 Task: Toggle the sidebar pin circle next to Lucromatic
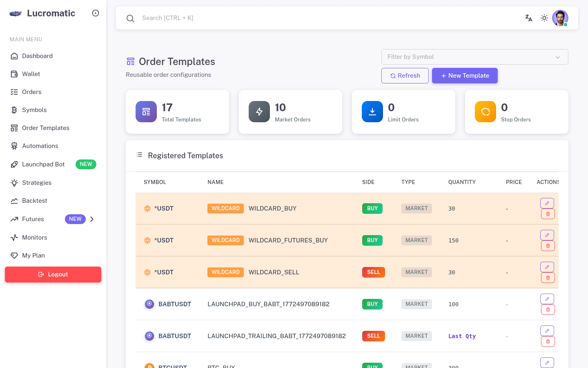95,13
